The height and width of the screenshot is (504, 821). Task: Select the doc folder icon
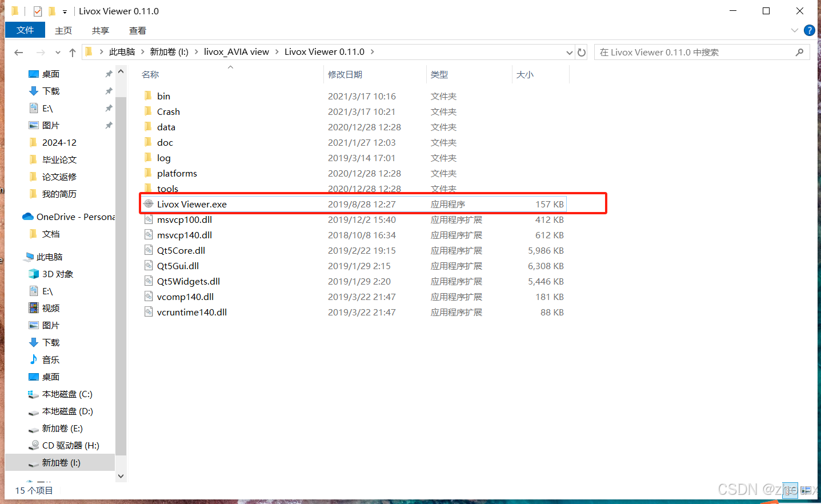(148, 142)
